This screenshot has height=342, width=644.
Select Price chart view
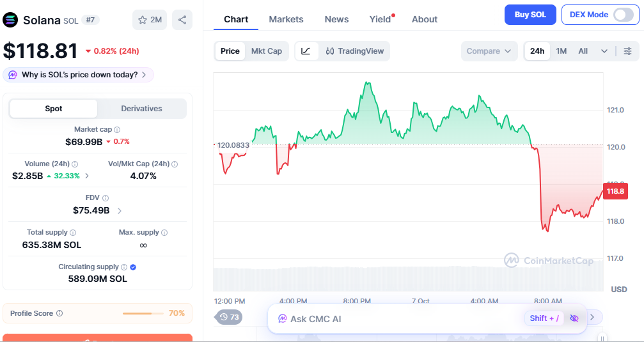[230, 51]
